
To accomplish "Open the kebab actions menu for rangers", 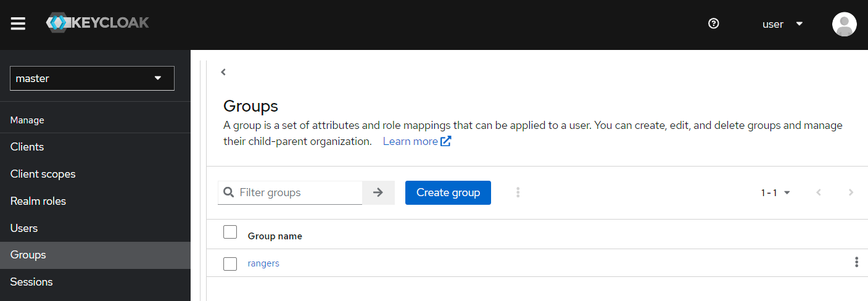I will tap(856, 262).
